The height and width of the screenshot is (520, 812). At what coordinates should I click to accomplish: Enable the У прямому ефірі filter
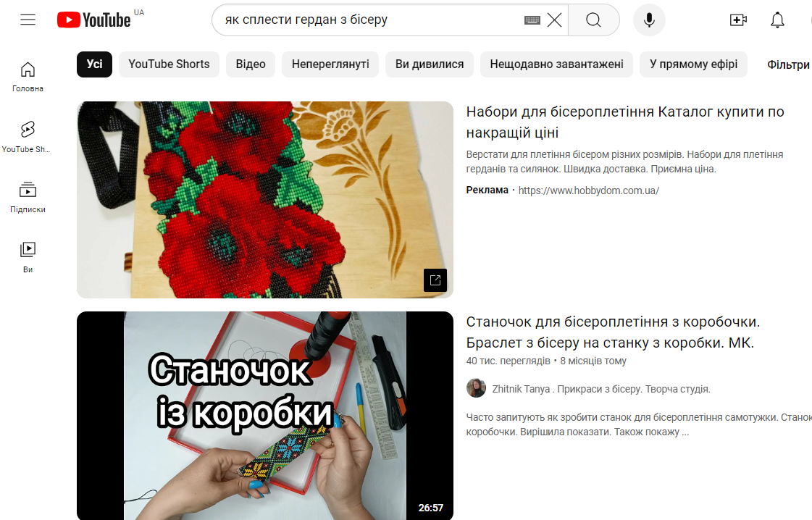(693, 64)
